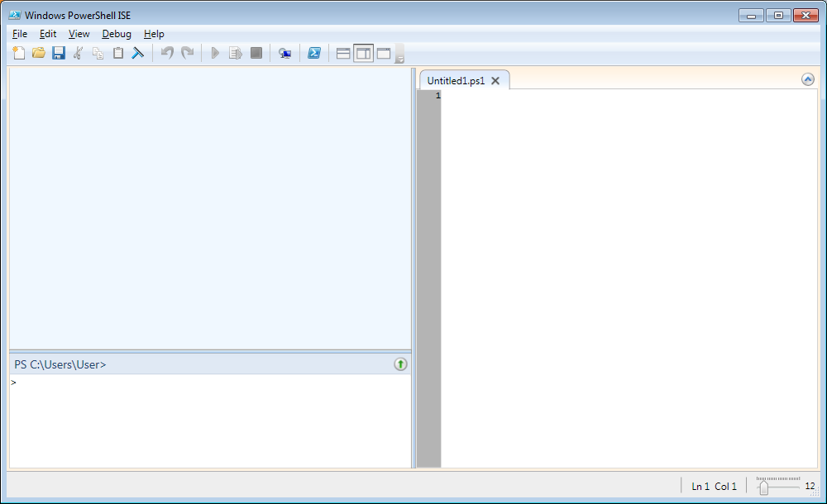
Task: Run the current script
Action: [214, 52]
